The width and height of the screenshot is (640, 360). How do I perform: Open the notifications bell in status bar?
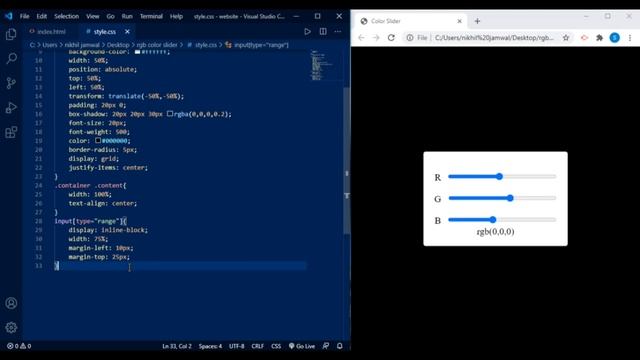pyautogui.click(x=340, y=346)
